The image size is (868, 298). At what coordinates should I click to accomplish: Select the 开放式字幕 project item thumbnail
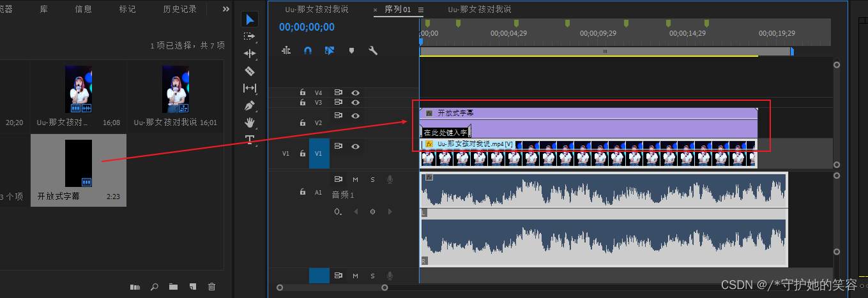point(79,163)
